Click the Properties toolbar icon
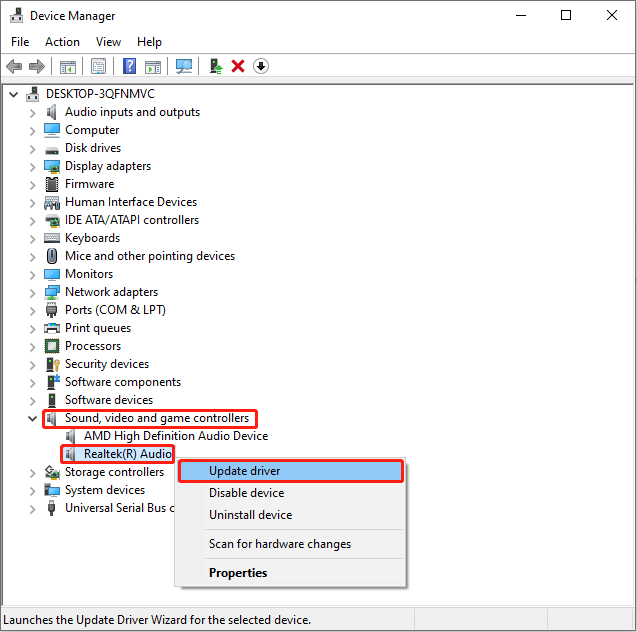Image resolution: width=637 pixels, height=632 pixels. point(98,66)
